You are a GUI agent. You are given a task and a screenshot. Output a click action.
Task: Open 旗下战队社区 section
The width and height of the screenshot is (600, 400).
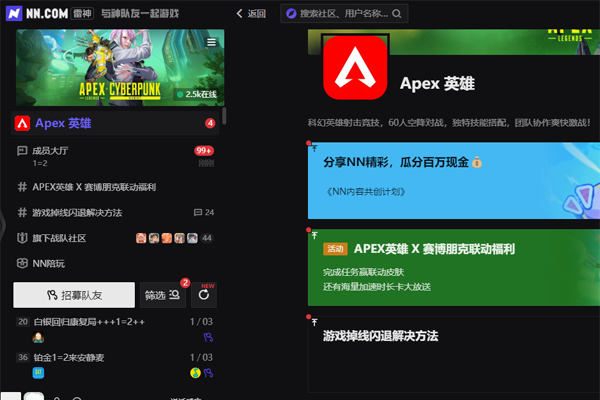click(x=115, y=238)
